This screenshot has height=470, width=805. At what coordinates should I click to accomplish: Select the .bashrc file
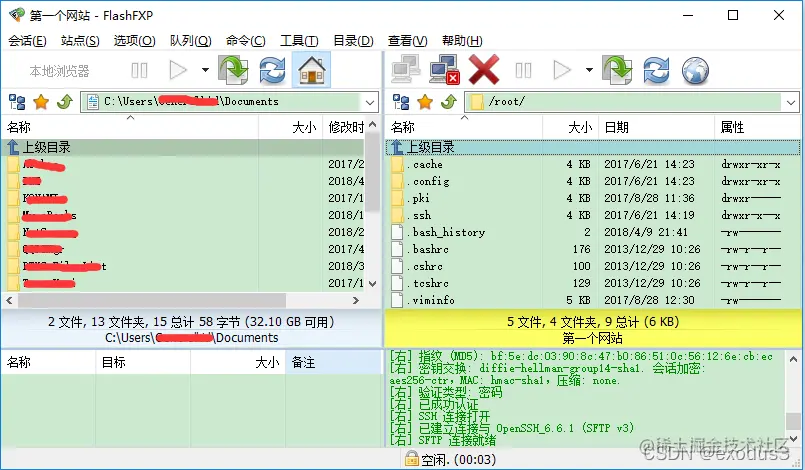pos(593,249)
